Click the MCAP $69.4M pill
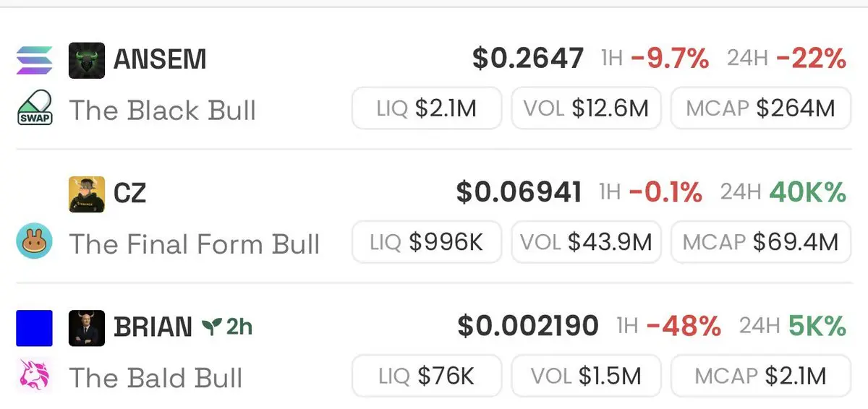This screenshot has width=868, height=409. pos(761,242)
